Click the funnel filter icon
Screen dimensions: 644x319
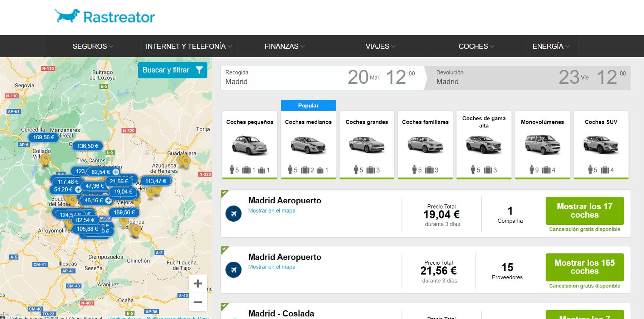199,70
